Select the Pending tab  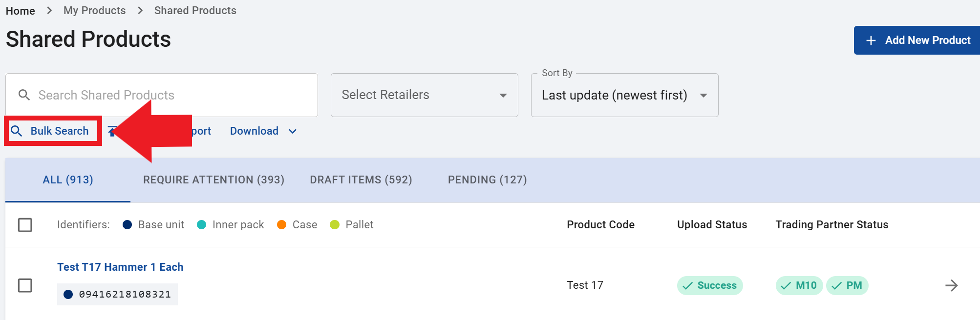[487, 180]
